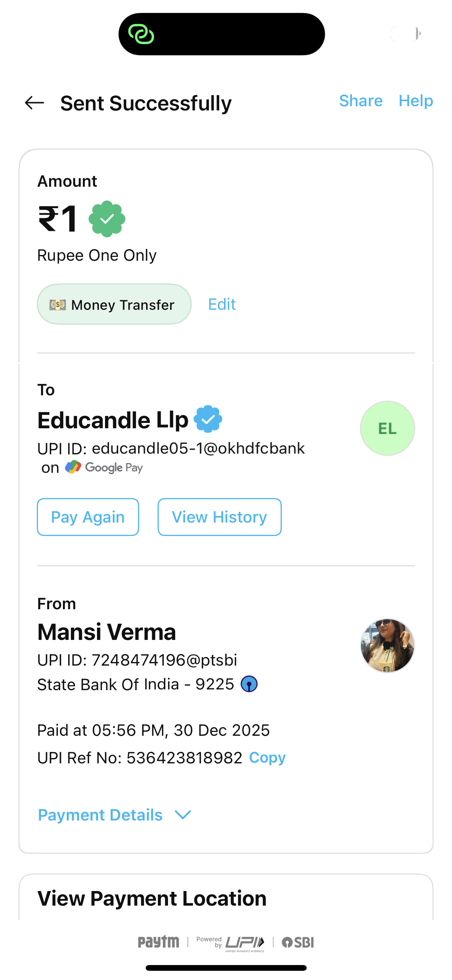Tap the back arrow icon

[x=35, y=103]
